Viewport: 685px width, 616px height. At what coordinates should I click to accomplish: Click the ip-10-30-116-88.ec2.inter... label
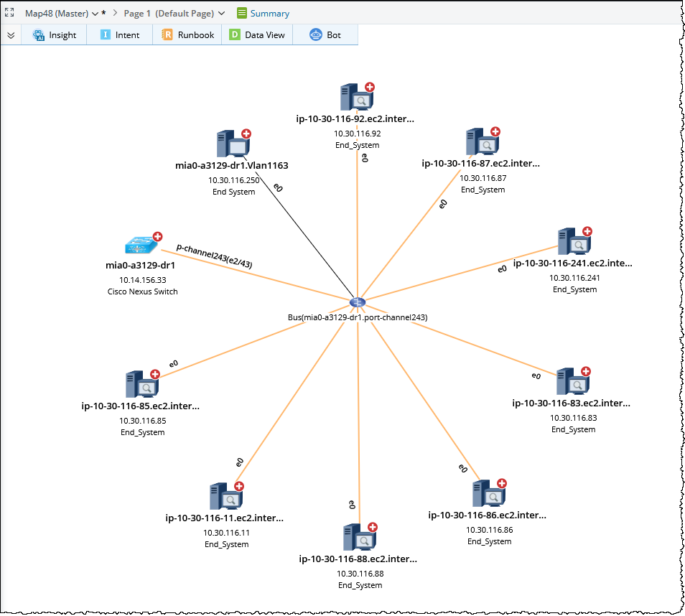[358, 559]
